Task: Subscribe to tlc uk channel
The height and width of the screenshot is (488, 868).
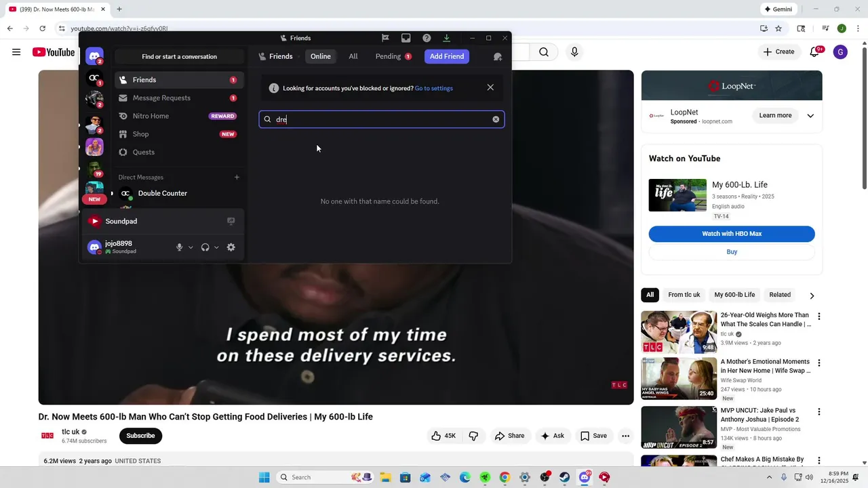Action: [140, 436]
